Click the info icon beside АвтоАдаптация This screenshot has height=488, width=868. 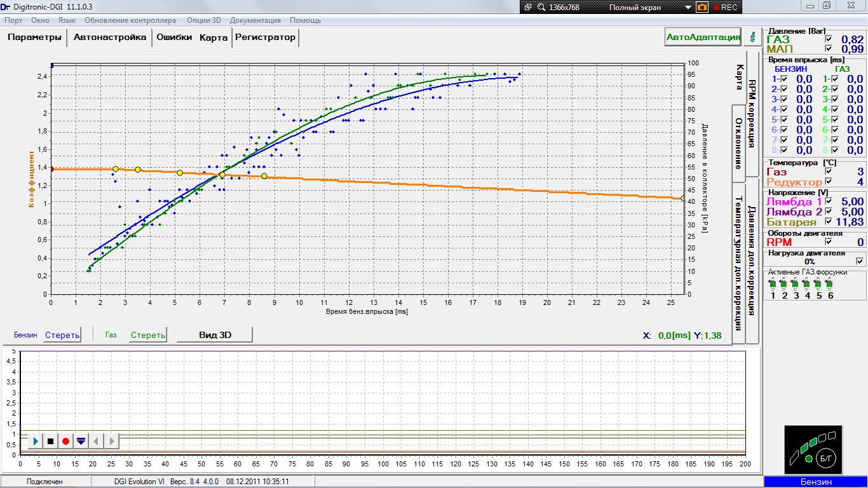click(x=754, y=37)
